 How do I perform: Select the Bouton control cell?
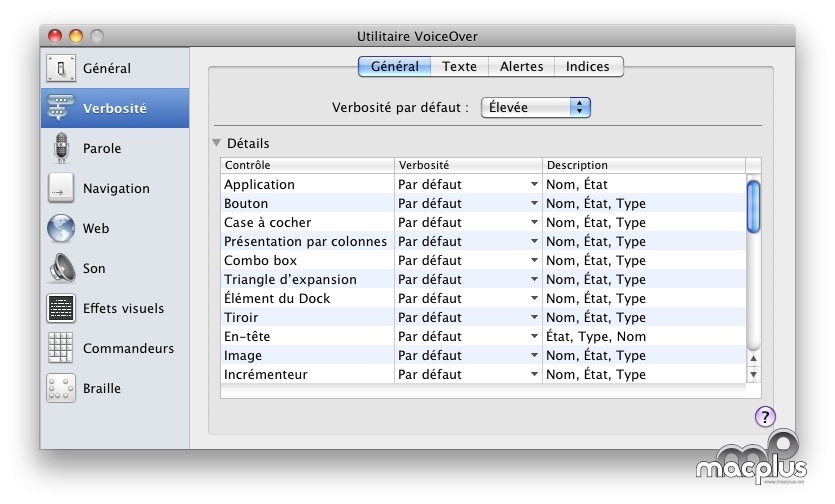pos(307,204)
